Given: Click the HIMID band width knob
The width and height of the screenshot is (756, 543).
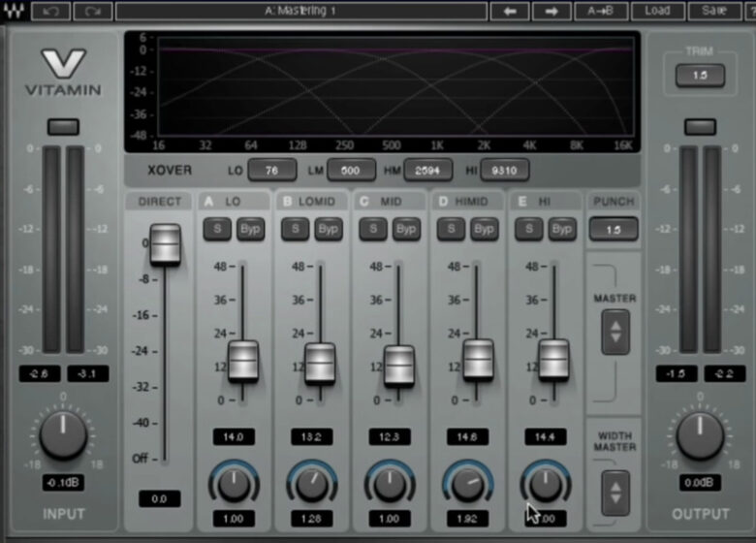Looking at the screenshot, I should click(x=468, y=484).
